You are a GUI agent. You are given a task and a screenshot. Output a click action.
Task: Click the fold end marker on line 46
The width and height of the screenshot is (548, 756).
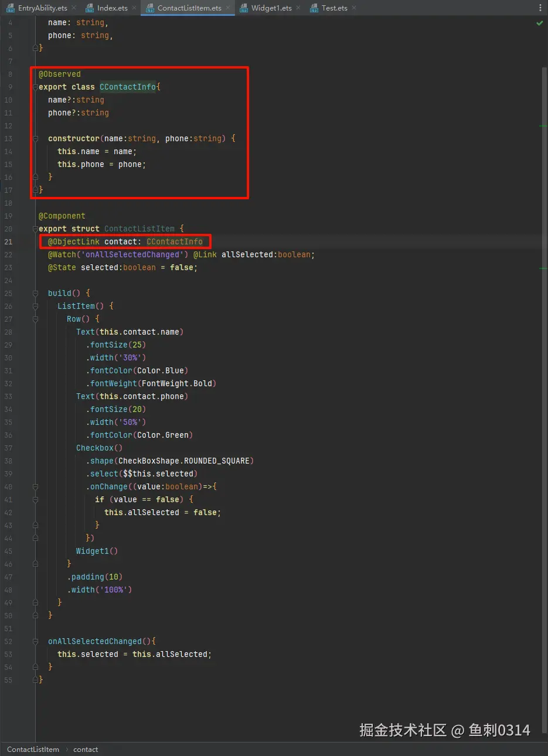(x=35, y=564)
